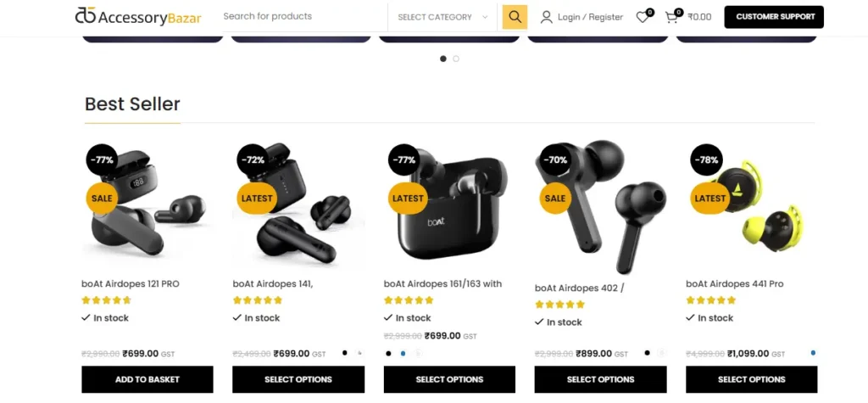Screen dimensions: 868x403
Task: Click the Search for products field
Action: click(302, 17)
